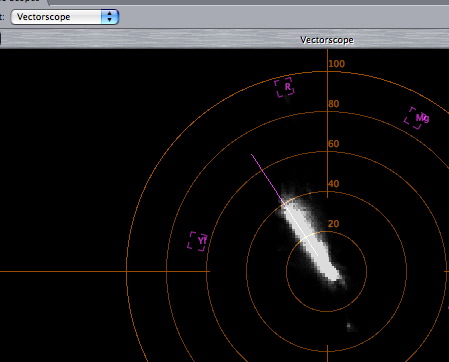The height and width of the screenshot is (362, 449).
Task: Click the partially visible tab at top left
Action: click(23, 2)
